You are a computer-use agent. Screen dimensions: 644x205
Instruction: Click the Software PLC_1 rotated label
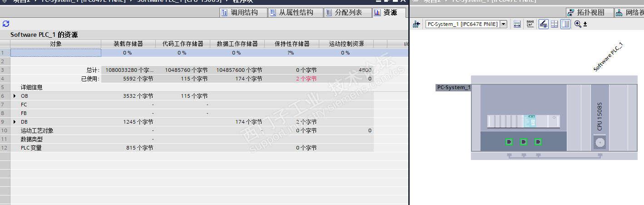608,57
